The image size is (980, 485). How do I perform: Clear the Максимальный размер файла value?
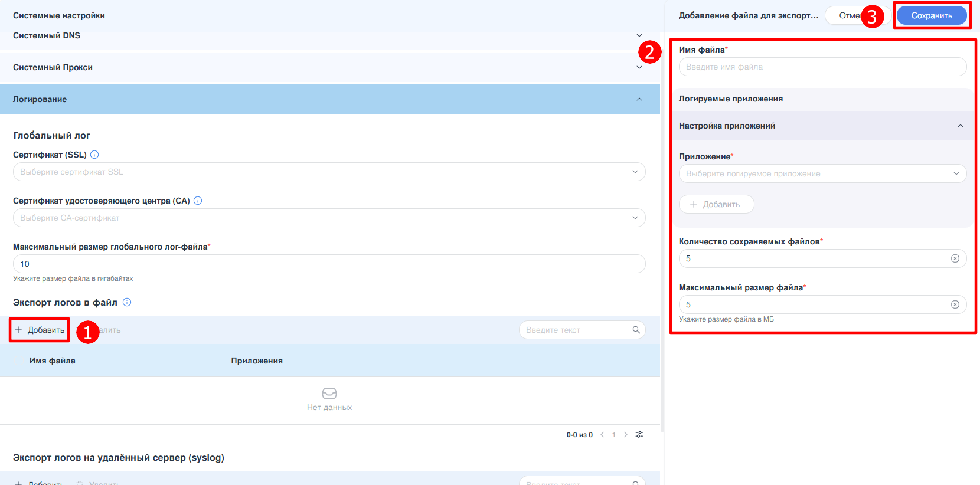coord(955,304)
